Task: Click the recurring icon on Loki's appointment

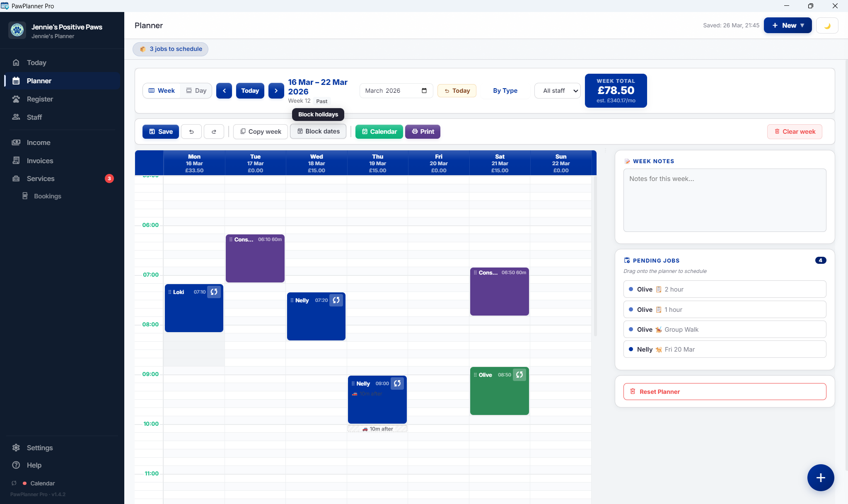Action: pos(214,292)
